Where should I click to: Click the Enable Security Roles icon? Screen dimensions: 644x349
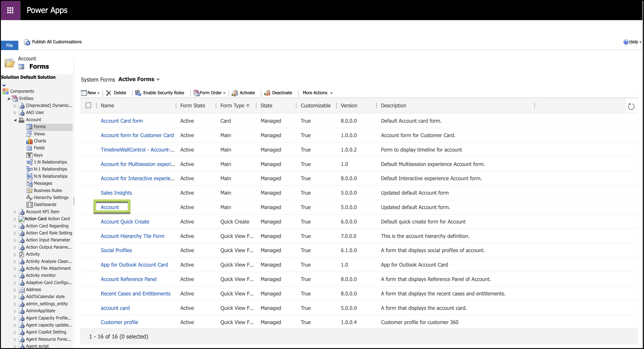pos(138,93)
